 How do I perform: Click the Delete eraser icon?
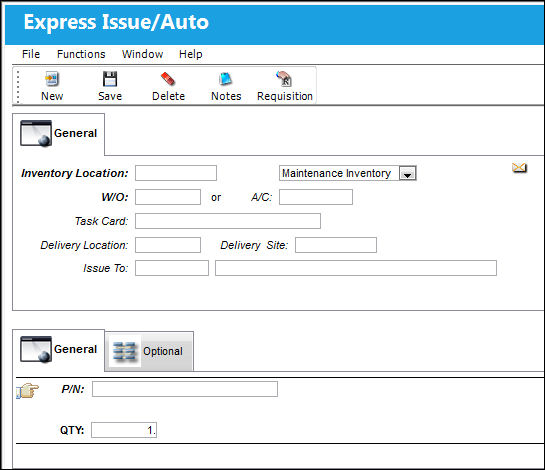pyautogui.click(x=168, y=79)
